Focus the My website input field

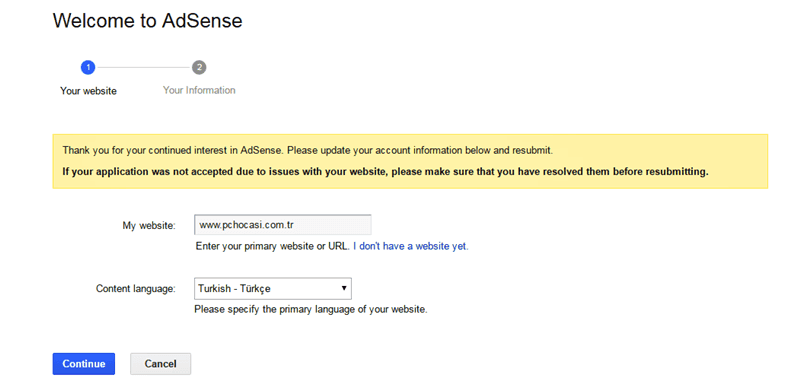tap(283, 225)
